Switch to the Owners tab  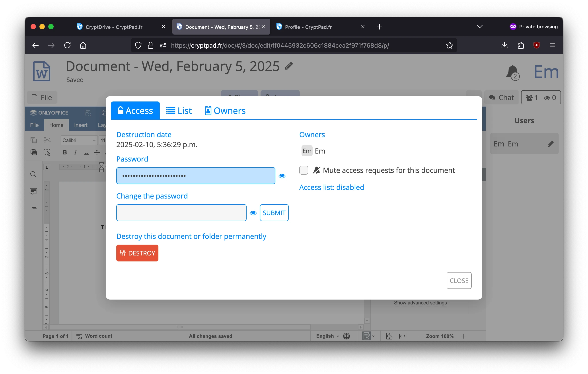point(225,111)
